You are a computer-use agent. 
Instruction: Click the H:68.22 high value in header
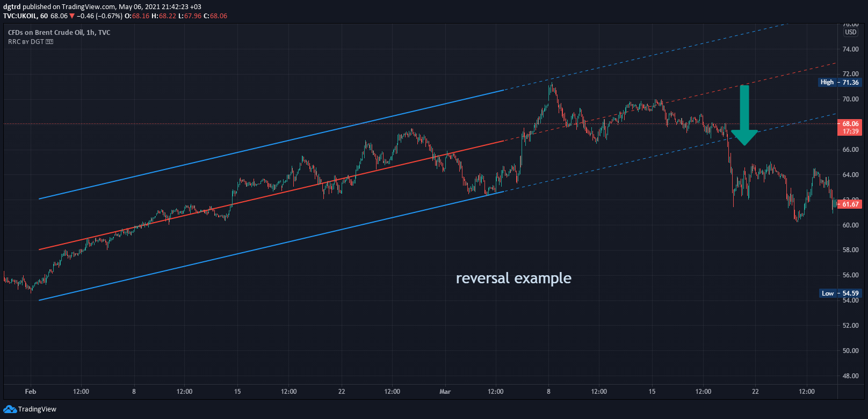point(164,16)
